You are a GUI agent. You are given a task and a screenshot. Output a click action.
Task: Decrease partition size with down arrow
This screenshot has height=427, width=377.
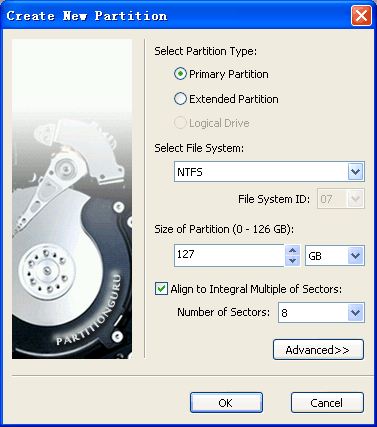coord(293,261)
